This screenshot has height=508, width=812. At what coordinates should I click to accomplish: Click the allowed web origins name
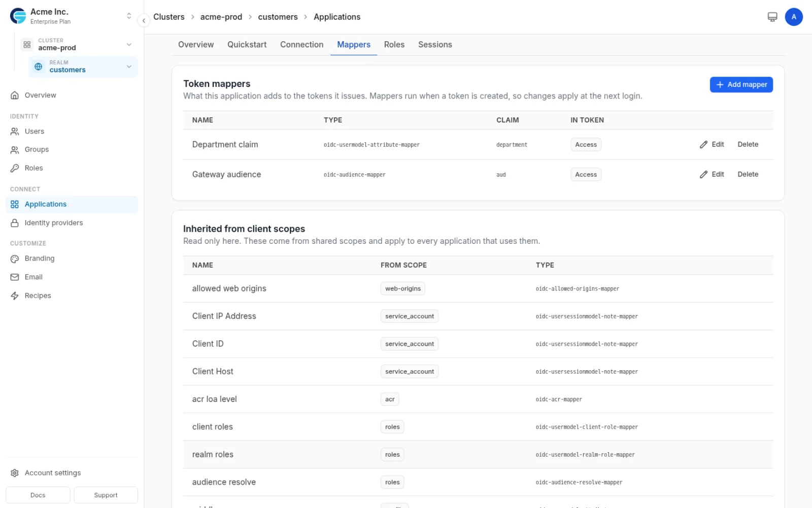(x=229, y=289)
